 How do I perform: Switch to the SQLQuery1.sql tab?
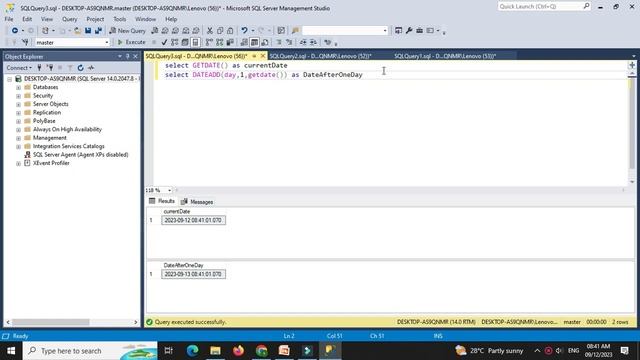[445, 56]
